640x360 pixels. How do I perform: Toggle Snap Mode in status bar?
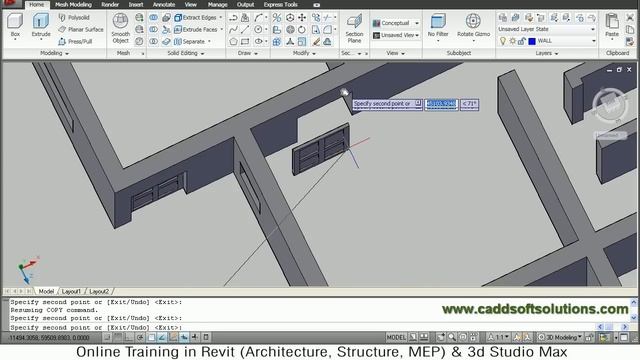107,337
